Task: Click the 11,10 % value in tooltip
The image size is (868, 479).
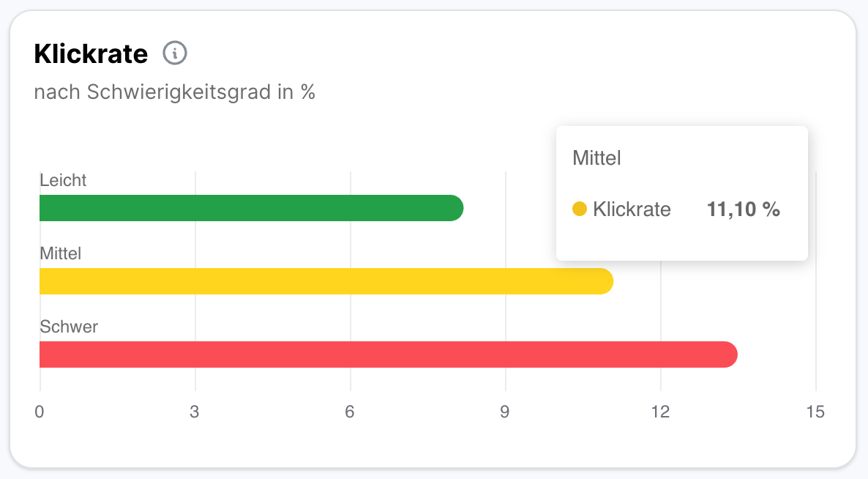Action: (x=743, y=209)
